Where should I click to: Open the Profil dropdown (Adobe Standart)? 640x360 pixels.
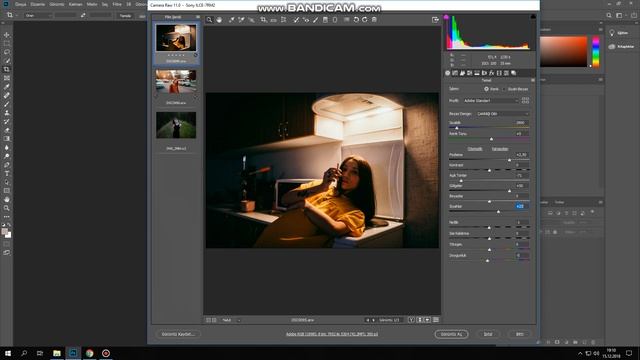pos(491,100)
